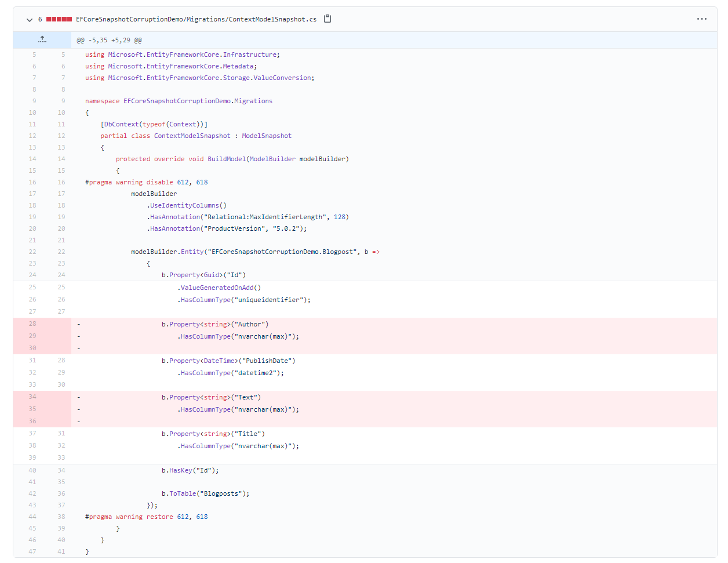Collapse the ContextModelSnapshot.cs diff
This screenshot has width=728, height=563.
coord(28,19)
